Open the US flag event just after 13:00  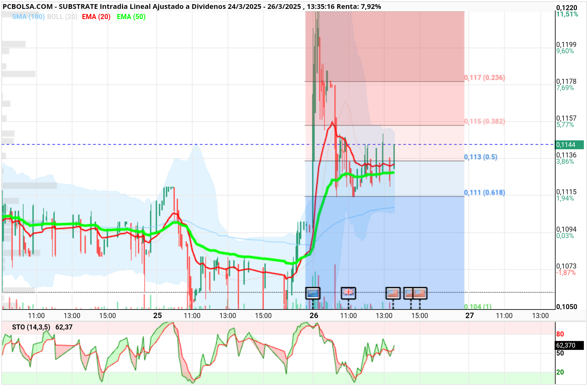[393, 293]
